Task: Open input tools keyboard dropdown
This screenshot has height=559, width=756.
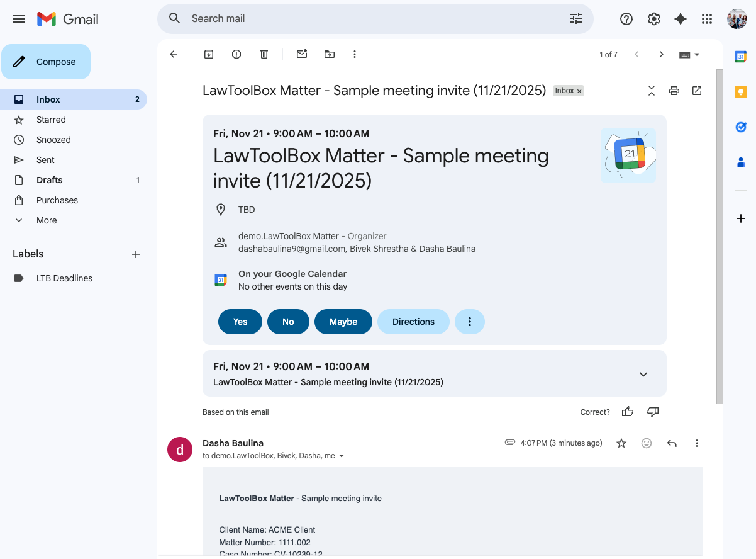Action: 689,55
